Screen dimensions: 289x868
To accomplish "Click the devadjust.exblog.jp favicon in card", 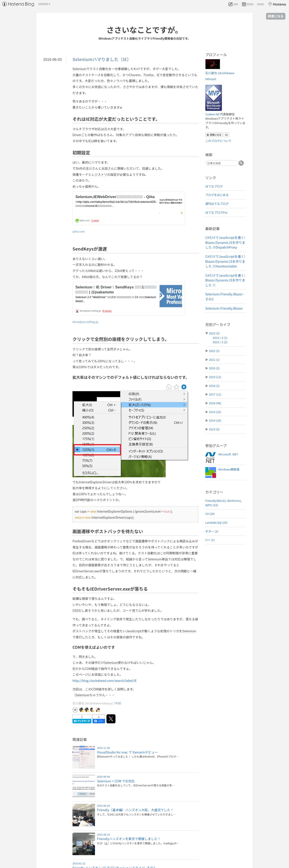I will click(77, 311).
